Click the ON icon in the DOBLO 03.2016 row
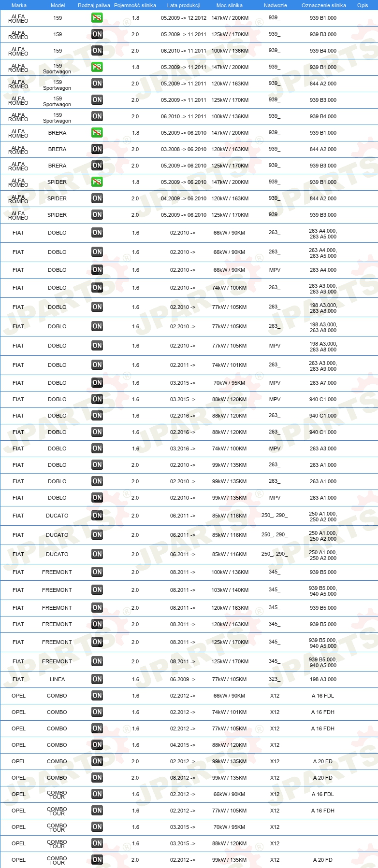378x868 pixels. [97, 448]
